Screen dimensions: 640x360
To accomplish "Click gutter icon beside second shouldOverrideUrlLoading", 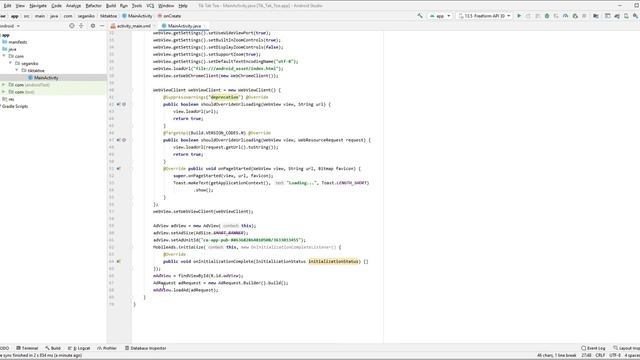I will tap(118, 140).
